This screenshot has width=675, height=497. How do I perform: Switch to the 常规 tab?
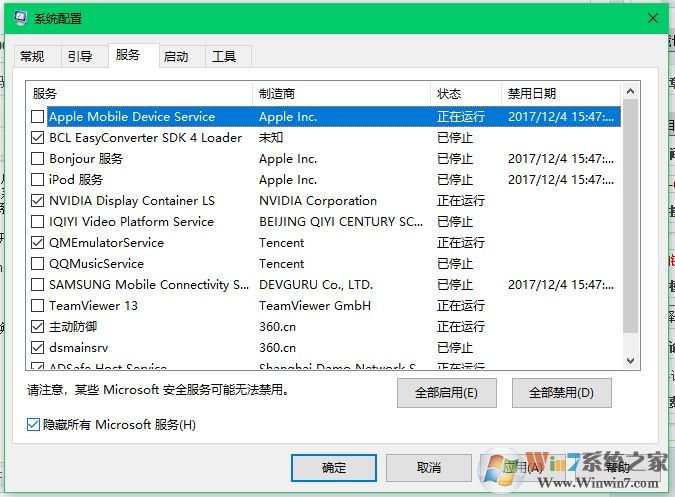coord(32,56)
